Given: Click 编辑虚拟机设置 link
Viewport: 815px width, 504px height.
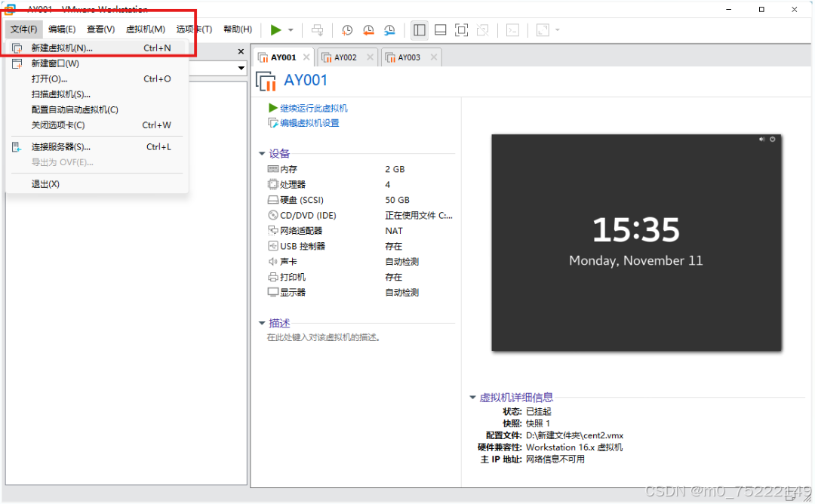Looking at the screenshot, I should [x=309, y=123].
